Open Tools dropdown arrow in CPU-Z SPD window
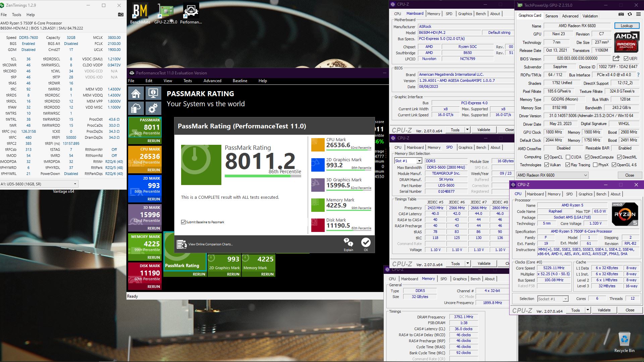This screenshot has height=362, width=644. click(467, 263)
